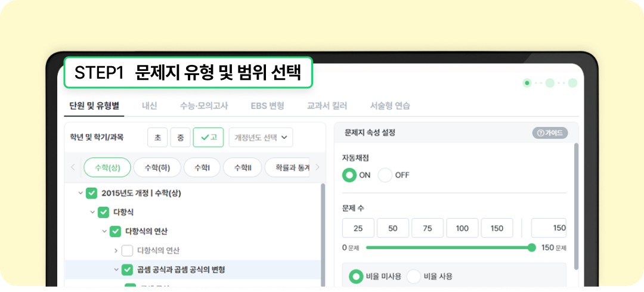Uncheck 곱셈 공식과 곱셈 공식의 변형 checkbox
This screenshot has width=644, height=292.
tap(127, 269)
